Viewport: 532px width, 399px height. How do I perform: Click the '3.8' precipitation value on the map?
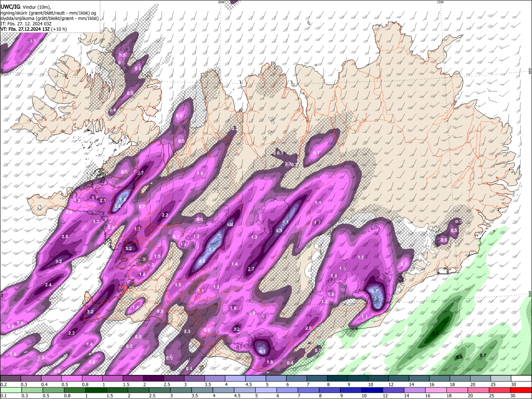118,206
